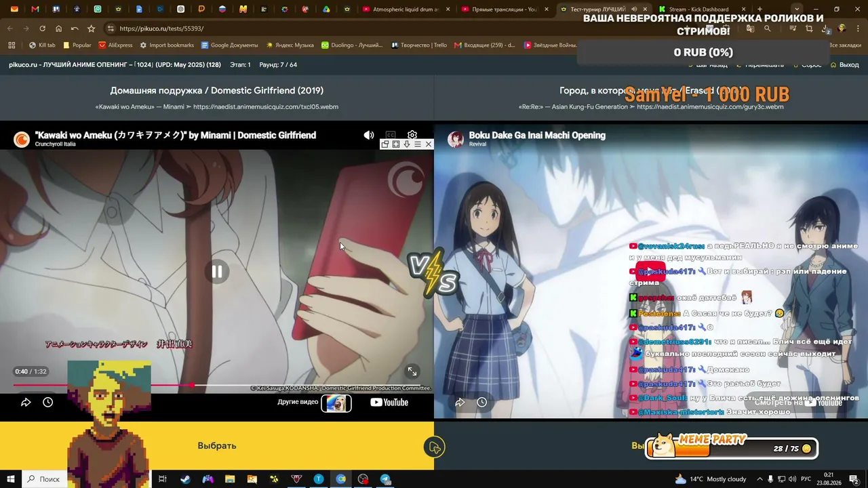
Task: Open the Звёздные Войны bookmark
Action: [549, 45]
